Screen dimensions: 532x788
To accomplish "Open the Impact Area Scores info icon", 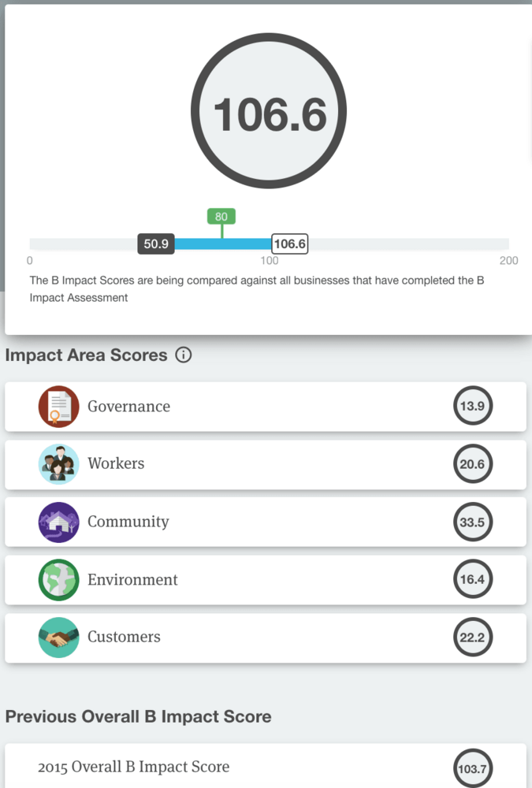I will 184,355.
